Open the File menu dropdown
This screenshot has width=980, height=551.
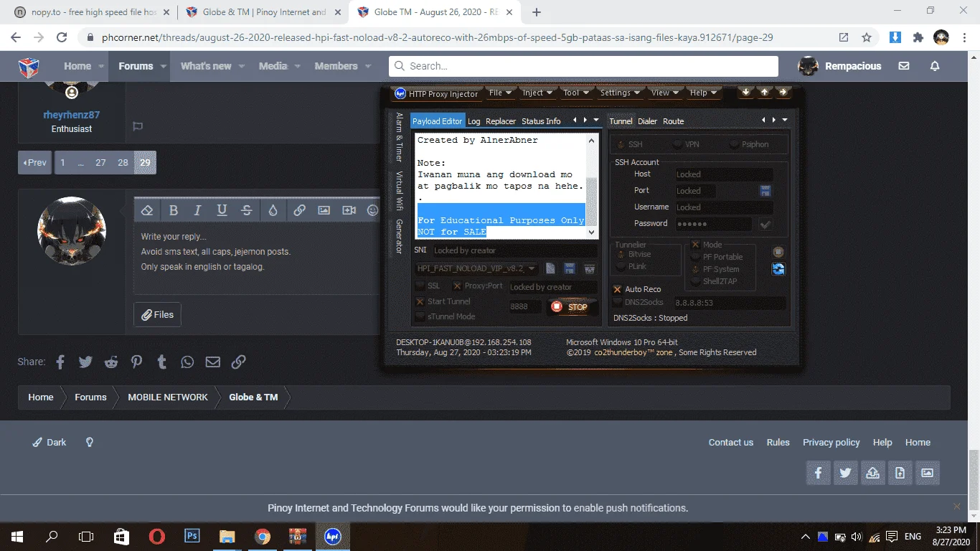[x=500, y=93]
